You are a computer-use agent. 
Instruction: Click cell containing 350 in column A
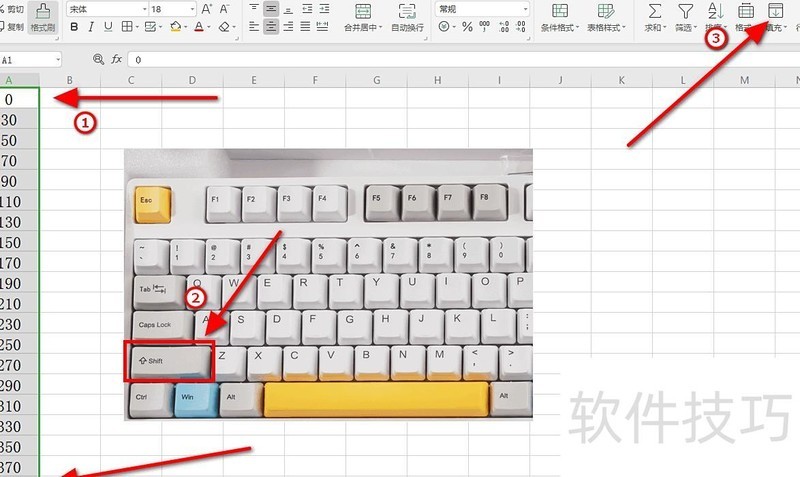tap(19, 446)
